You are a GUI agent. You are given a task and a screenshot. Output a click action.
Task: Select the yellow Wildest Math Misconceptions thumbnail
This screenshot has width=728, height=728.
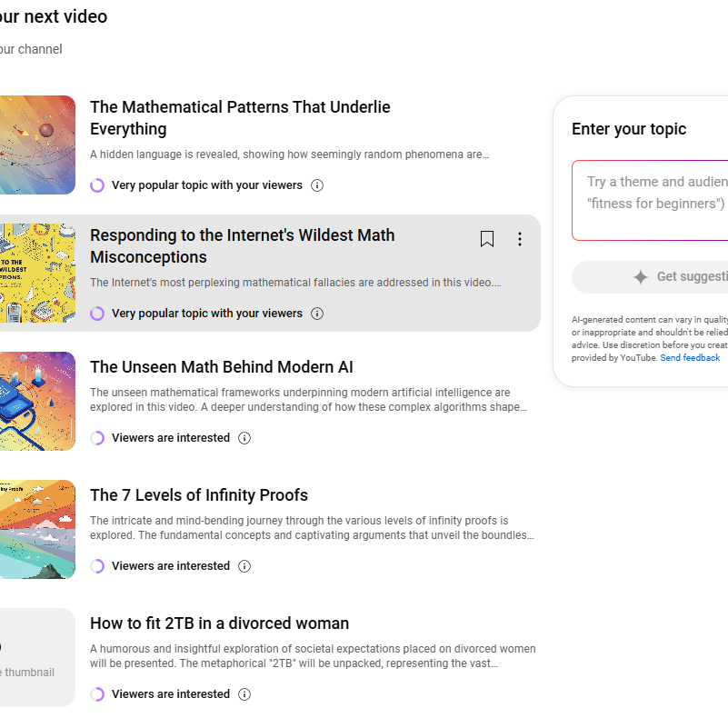tap(37, 273)
